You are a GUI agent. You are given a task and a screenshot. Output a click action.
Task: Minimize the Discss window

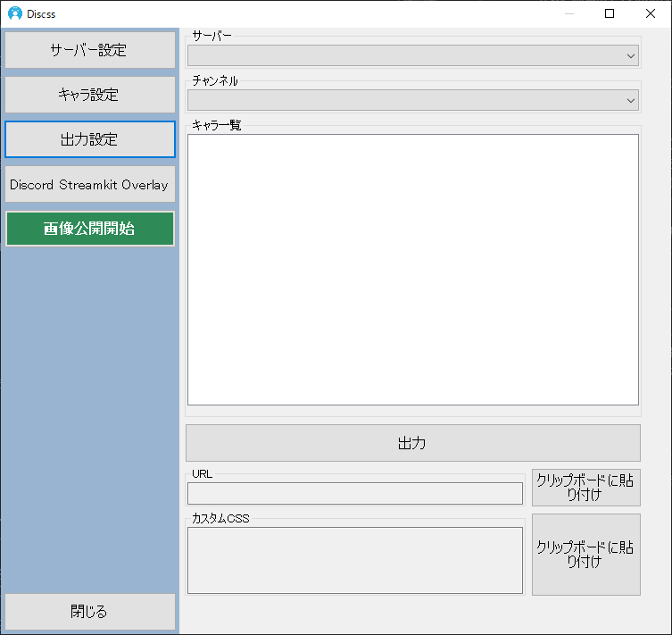click(569, 13)
